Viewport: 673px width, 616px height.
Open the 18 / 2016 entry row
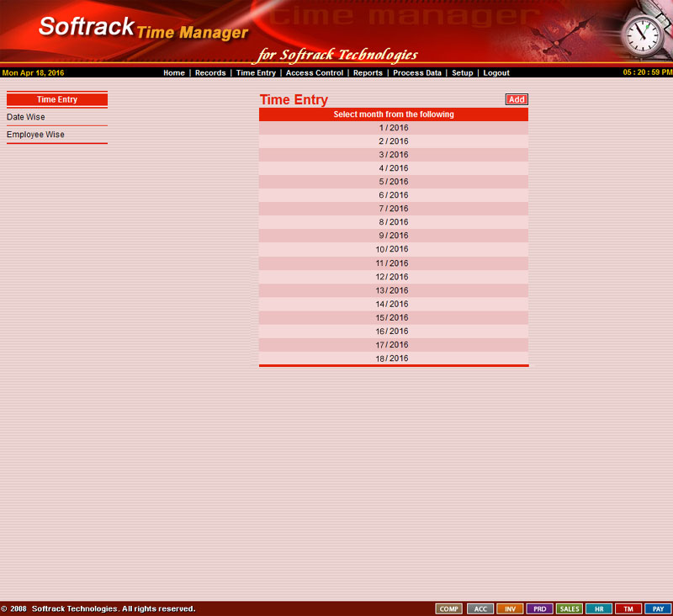[x=393, y=358]
